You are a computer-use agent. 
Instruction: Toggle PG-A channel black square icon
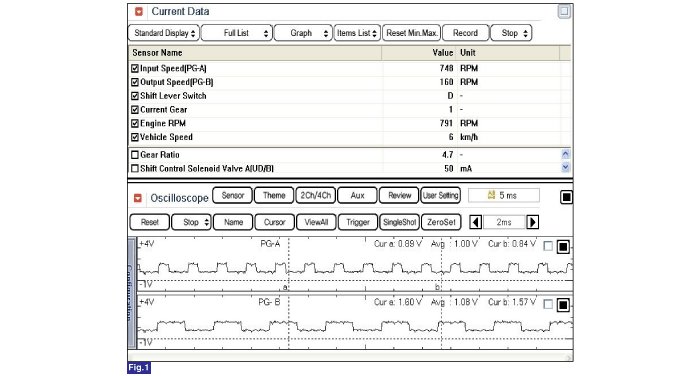[x=563, y=246]
